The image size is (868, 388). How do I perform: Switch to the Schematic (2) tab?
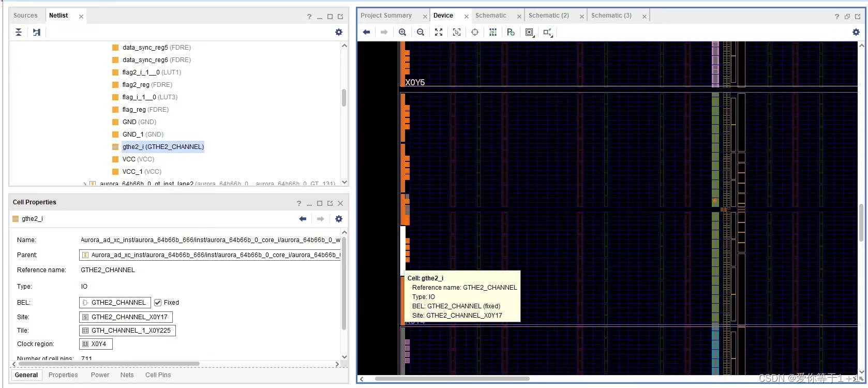[549, 16]
